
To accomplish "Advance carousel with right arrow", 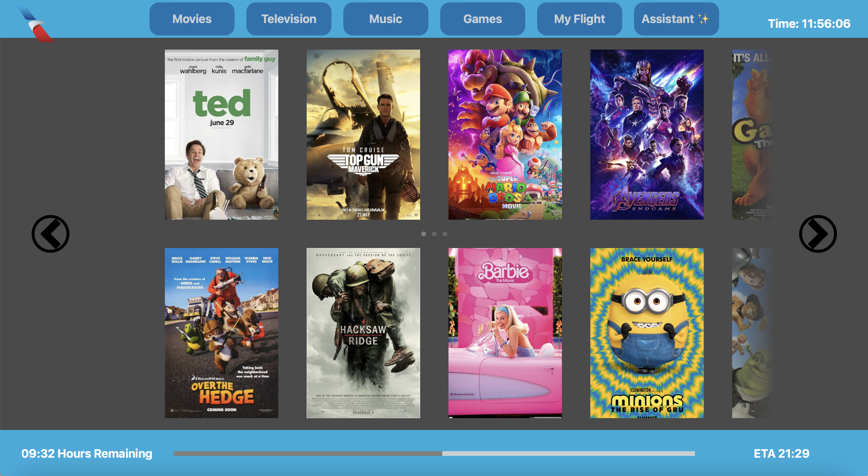I will (x=817, y=234).
